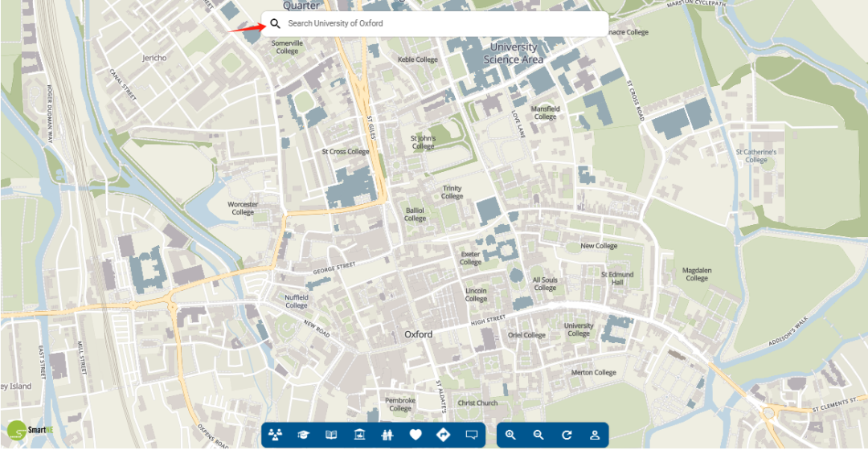
Task: Click the Nuffield College label
Action: (x=296, y=301)
